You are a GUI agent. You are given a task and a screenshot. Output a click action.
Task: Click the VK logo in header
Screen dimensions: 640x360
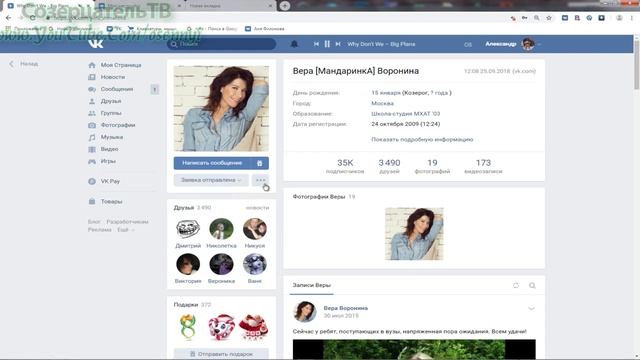click(x=96, y=44)
